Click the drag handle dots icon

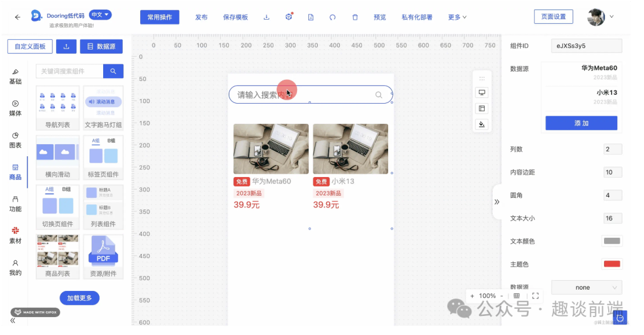pos(482,79)
